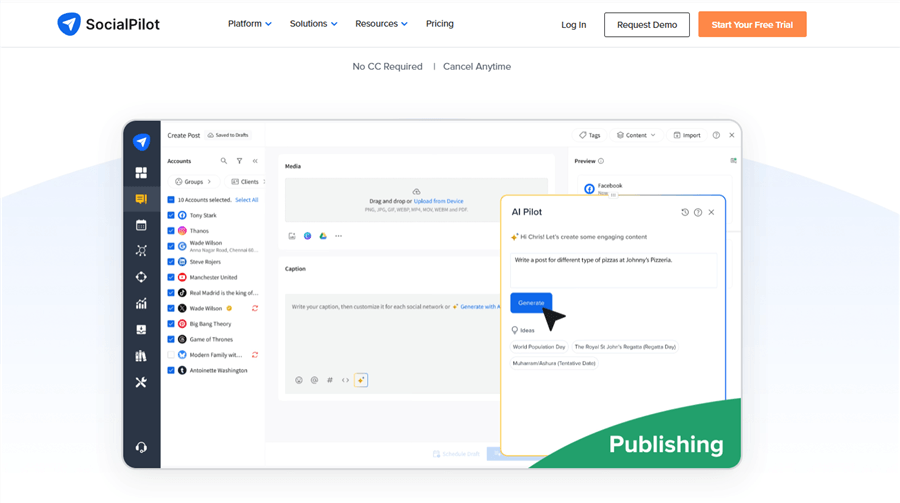Click the @ mention icon in caption toolbar
Screen dimensions: 900x503
pos(314,380)
